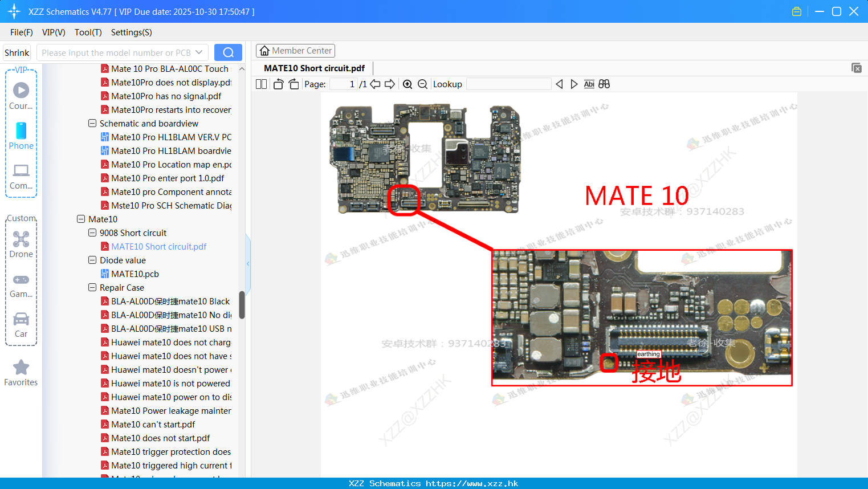
Task: Go to the next PDF page arrow
Action: click(x=390, y=84)
